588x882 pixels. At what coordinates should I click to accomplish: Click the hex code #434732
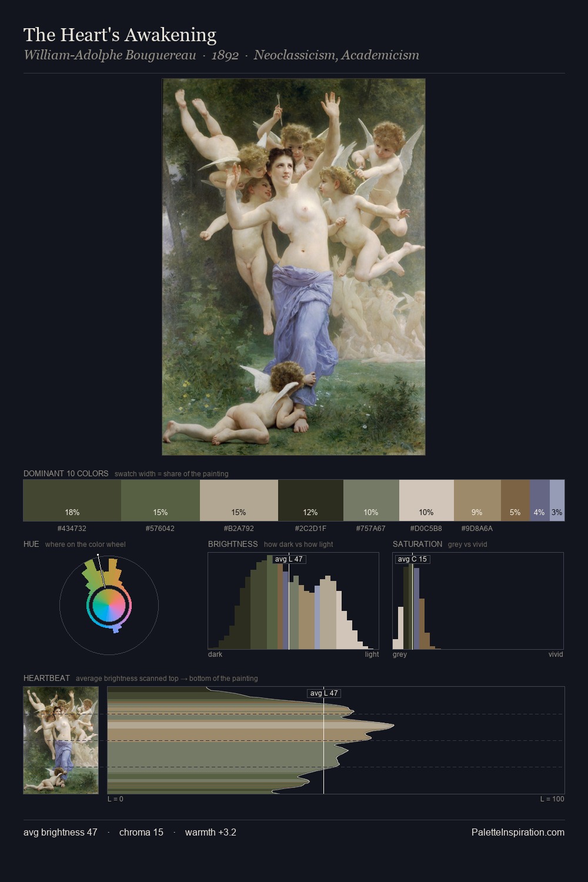72,529
